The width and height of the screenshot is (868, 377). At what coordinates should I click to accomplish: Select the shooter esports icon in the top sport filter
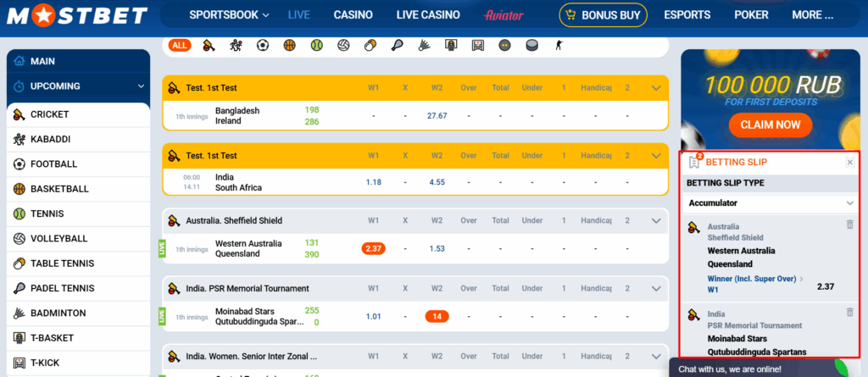[x=559, y=46]
